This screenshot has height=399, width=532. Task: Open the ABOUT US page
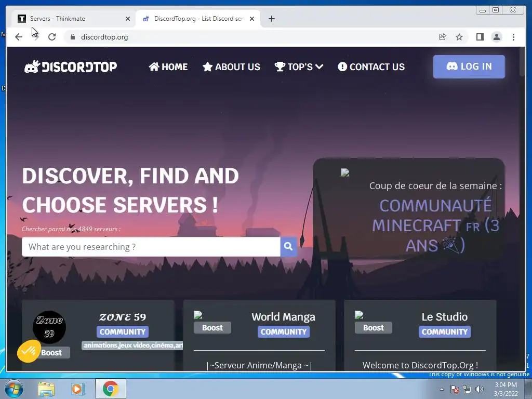pos(231,67)
